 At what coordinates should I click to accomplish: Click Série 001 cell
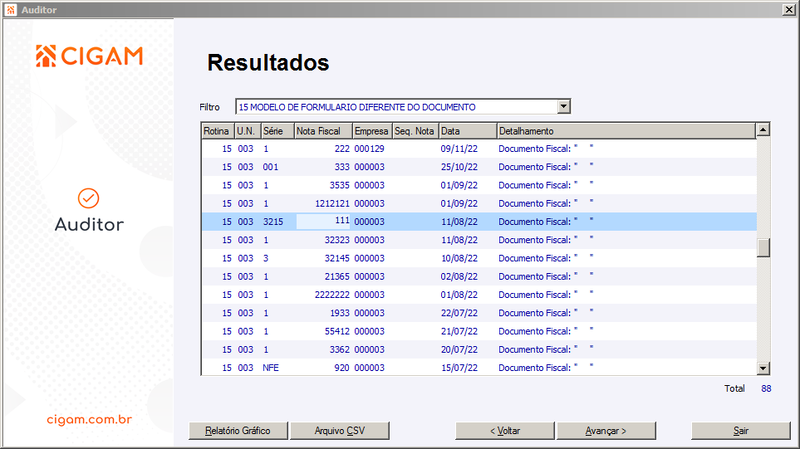pos(271,167)
